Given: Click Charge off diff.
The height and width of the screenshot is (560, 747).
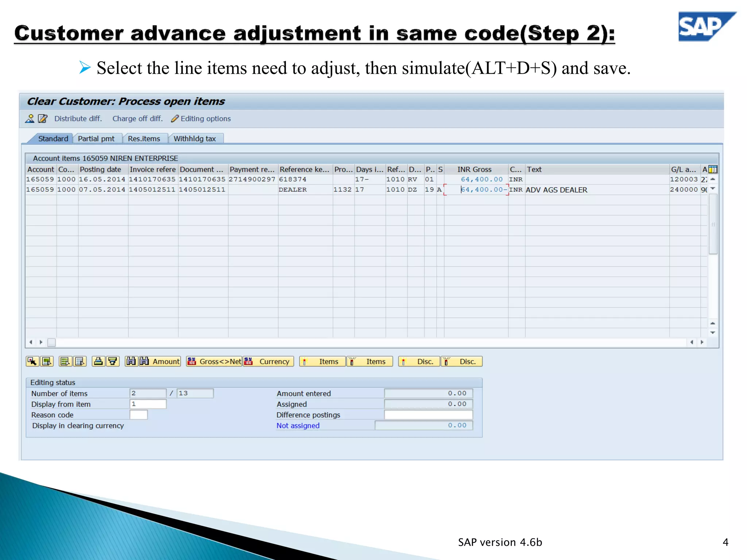Looking at the screenshot, I should [138, 118].
